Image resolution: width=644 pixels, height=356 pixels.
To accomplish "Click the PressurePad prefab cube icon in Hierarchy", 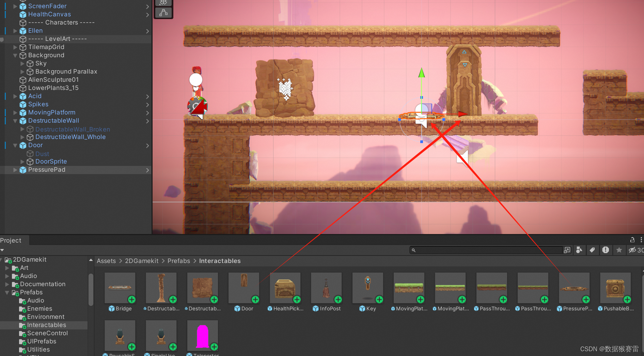I will click(23, 170).
